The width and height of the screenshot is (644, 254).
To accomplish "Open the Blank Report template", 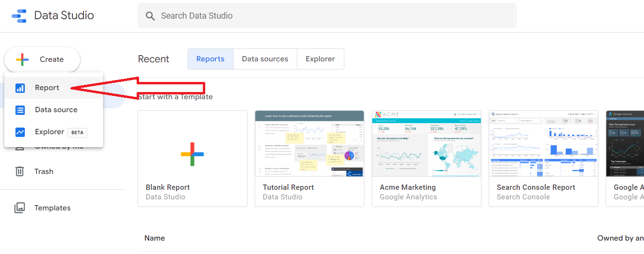I will (192, 158).
